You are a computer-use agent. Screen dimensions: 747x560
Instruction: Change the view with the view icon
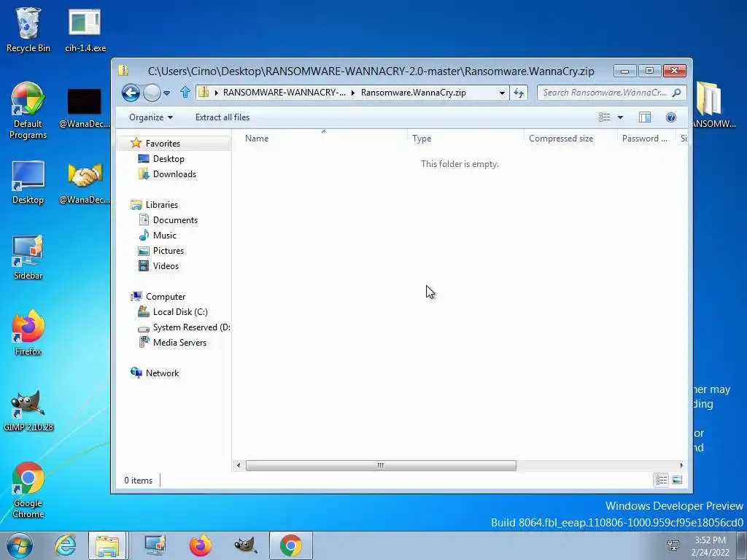pos(605,117)
